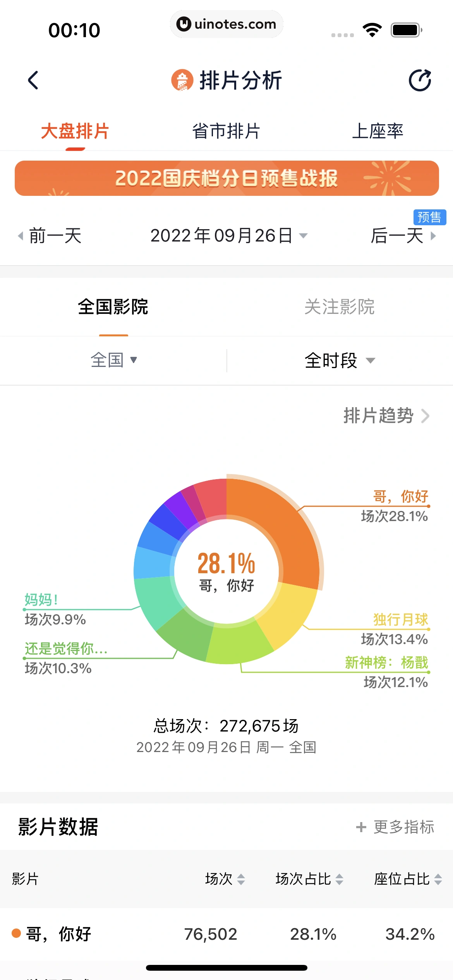Tap the orange lighthouse app logo
Viewport: 453px width, 980px height.
point(182,80)
